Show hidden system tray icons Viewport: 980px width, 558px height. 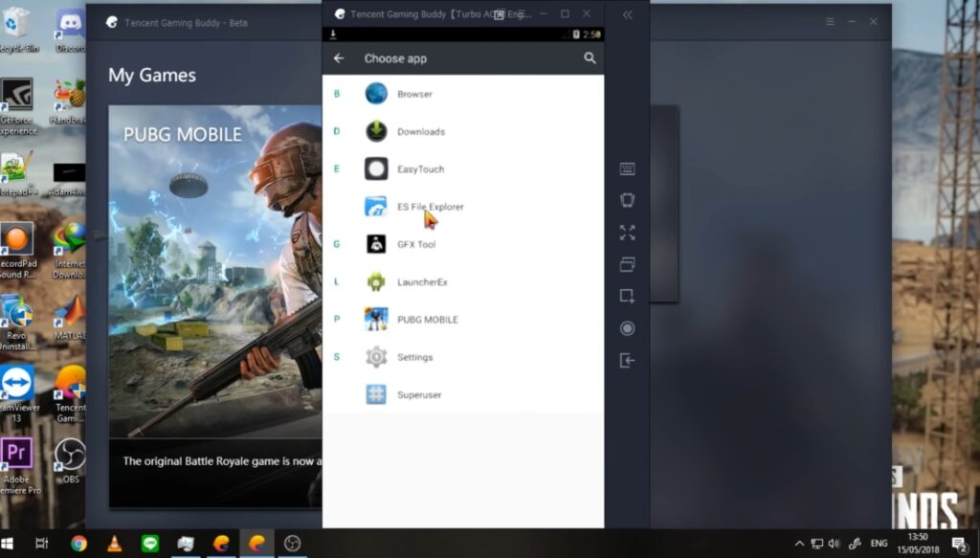point(799,544)
